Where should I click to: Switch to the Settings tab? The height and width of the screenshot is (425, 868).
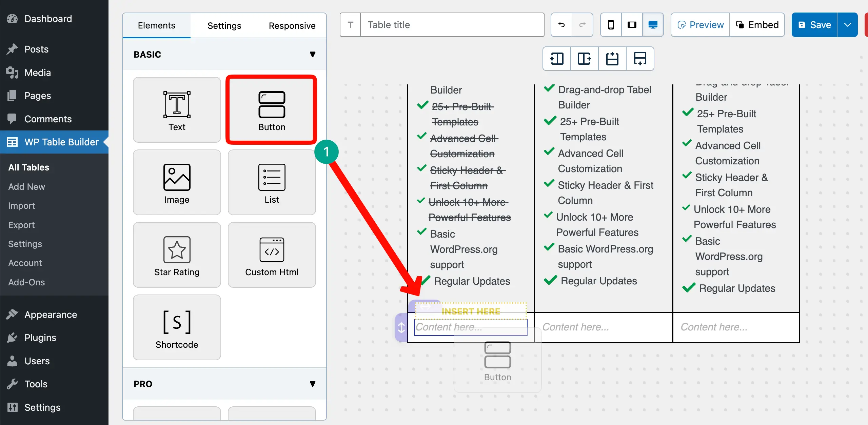(224, 26)
